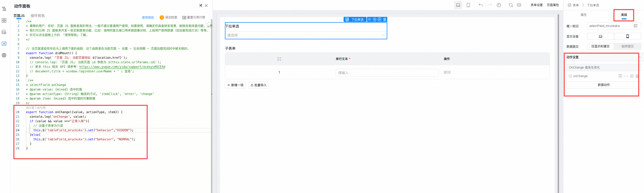
Task: Undo the last change
Action: pyautogui.click(x=481, y=5)
